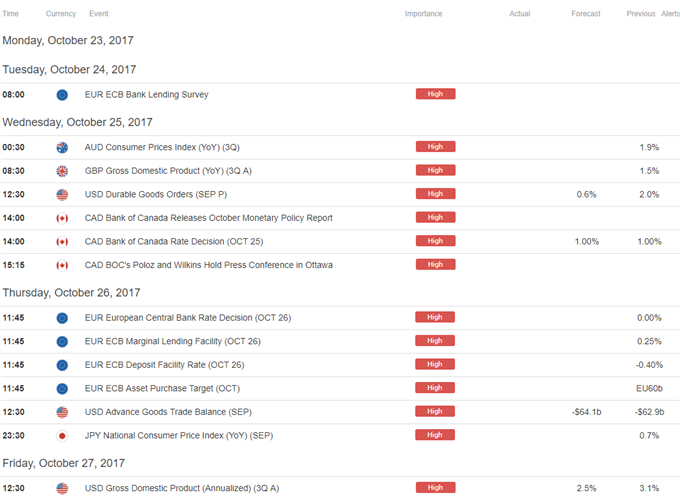680x499 pixels.
Task: Select the Monday, October 23, 2017 heading
Action: 68,40
